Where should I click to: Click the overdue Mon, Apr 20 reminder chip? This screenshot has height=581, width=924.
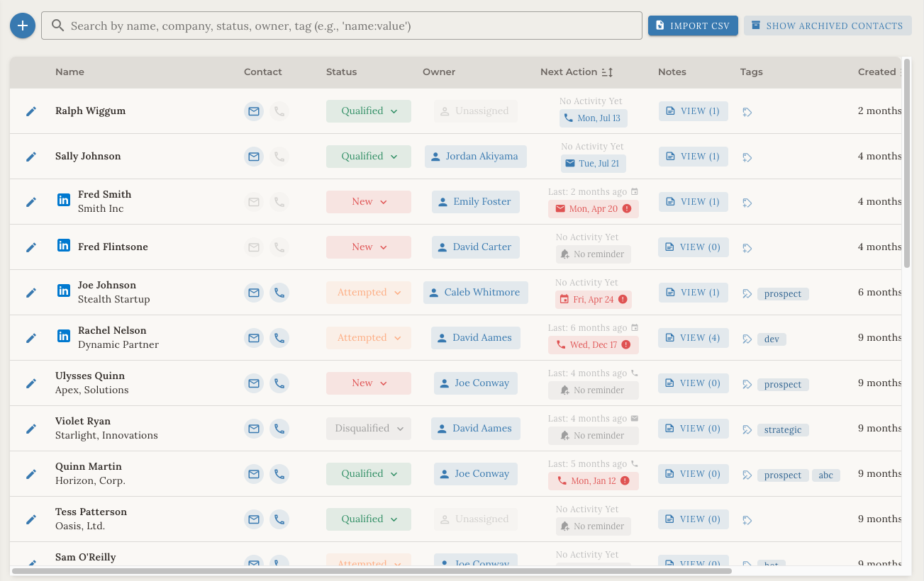(x=594, y=209)
